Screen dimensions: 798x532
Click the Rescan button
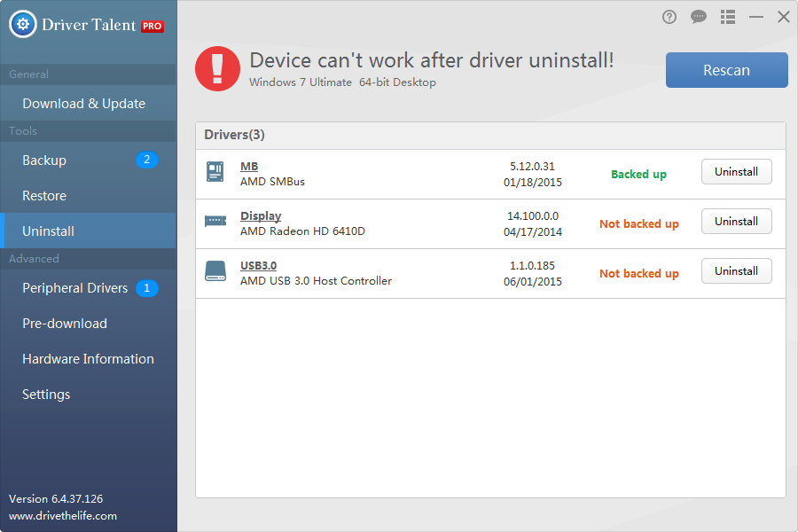(727, 70)
